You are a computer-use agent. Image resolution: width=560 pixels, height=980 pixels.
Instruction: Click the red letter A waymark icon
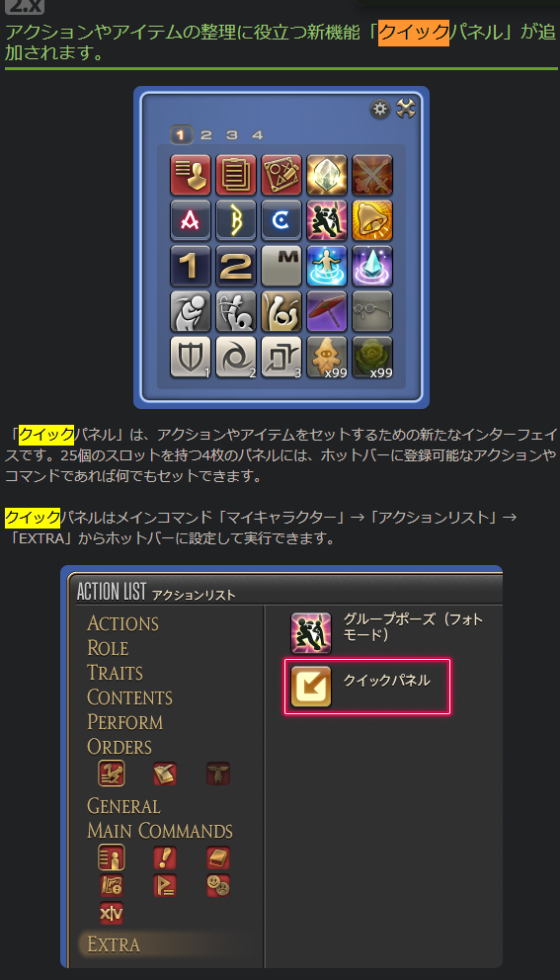pyautogui.click(x=191, y=220)
